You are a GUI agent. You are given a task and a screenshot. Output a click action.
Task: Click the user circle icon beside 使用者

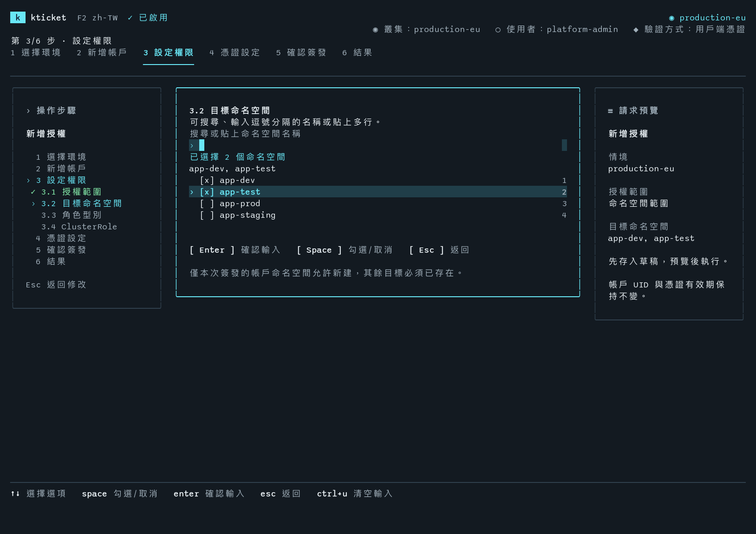[498, 30]
